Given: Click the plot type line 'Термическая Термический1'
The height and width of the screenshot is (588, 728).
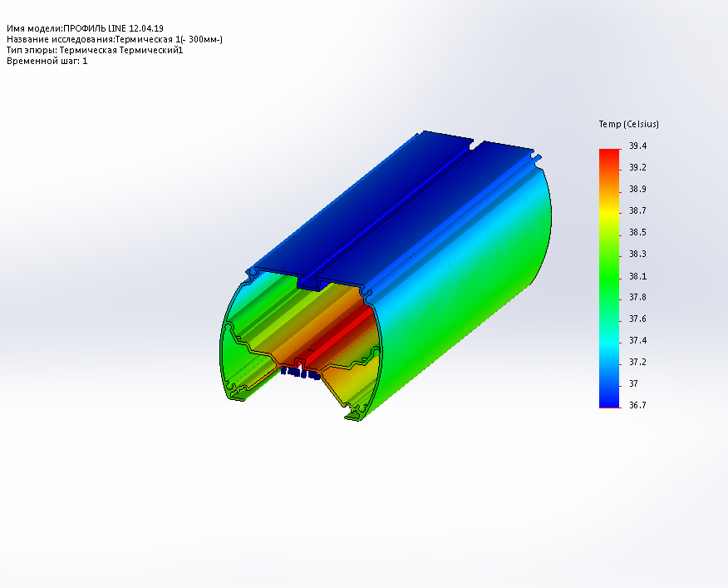Looking at the screenshot, I should [x=121, y=50].
